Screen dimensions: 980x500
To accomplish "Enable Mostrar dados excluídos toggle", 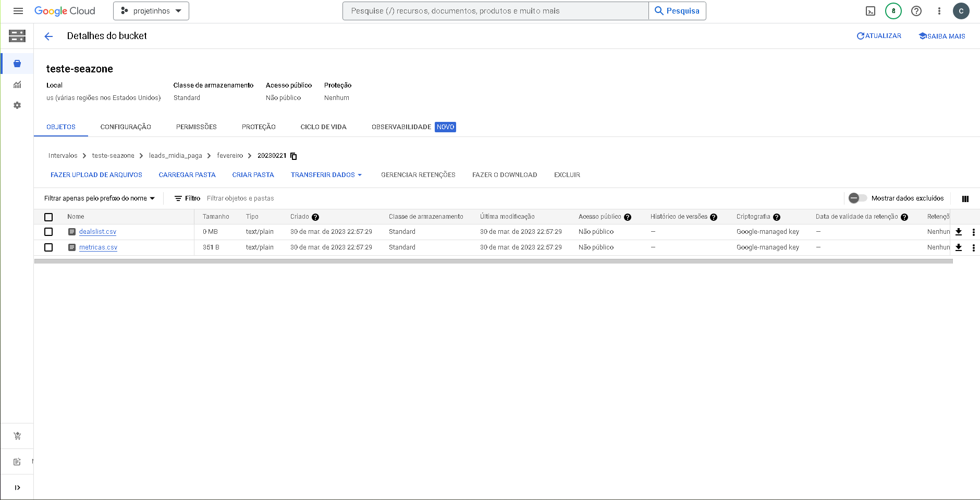I will tap(857, 198).
